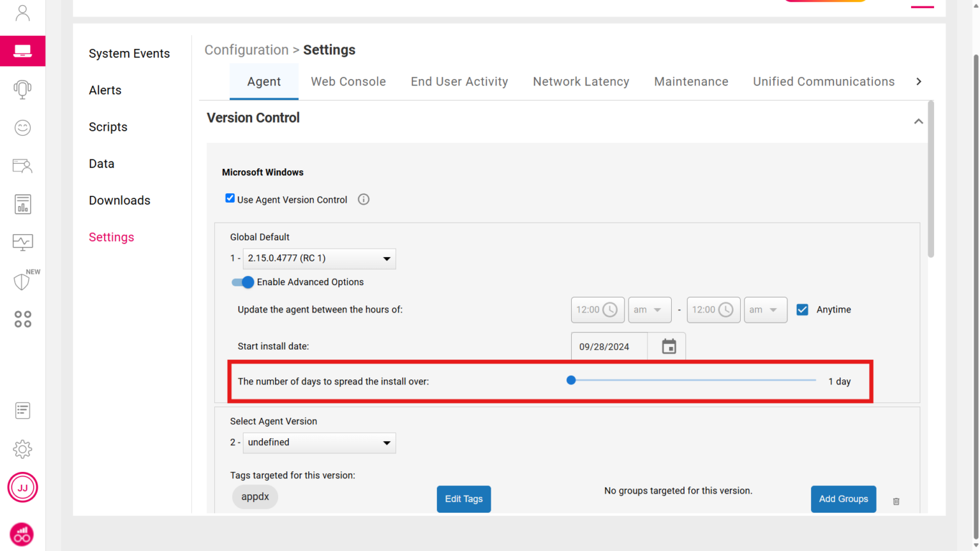
Task: Click the smiley sentiment icon in sidebar
Action: [23, 128]
